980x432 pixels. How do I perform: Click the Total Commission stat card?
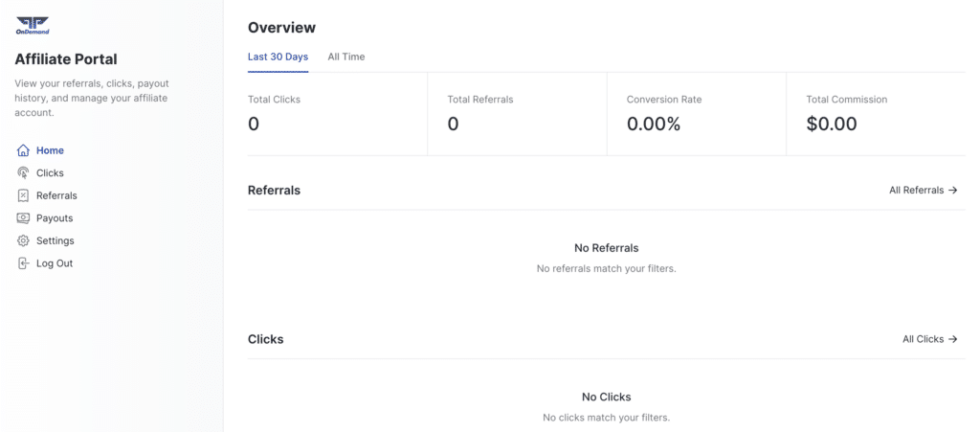pyautogui.click(x=877, y=114)
